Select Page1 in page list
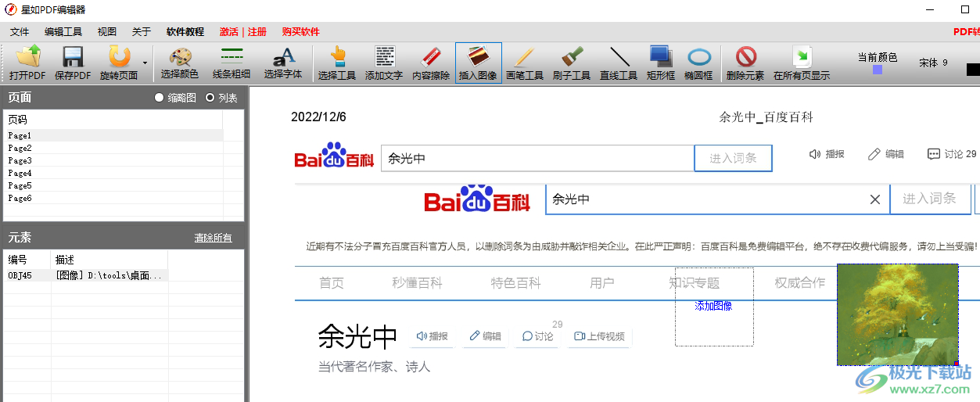980x402 pixels. [113, 135]
